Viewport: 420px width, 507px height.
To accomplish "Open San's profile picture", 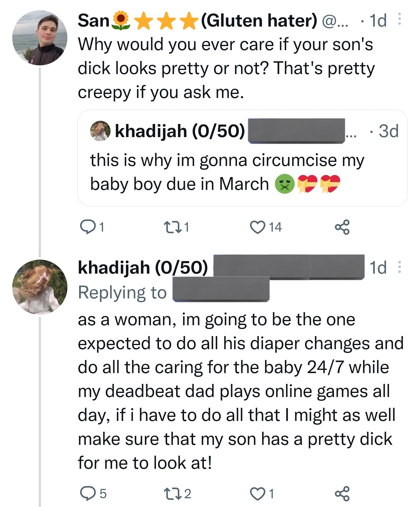I will (x=40, y=38).
